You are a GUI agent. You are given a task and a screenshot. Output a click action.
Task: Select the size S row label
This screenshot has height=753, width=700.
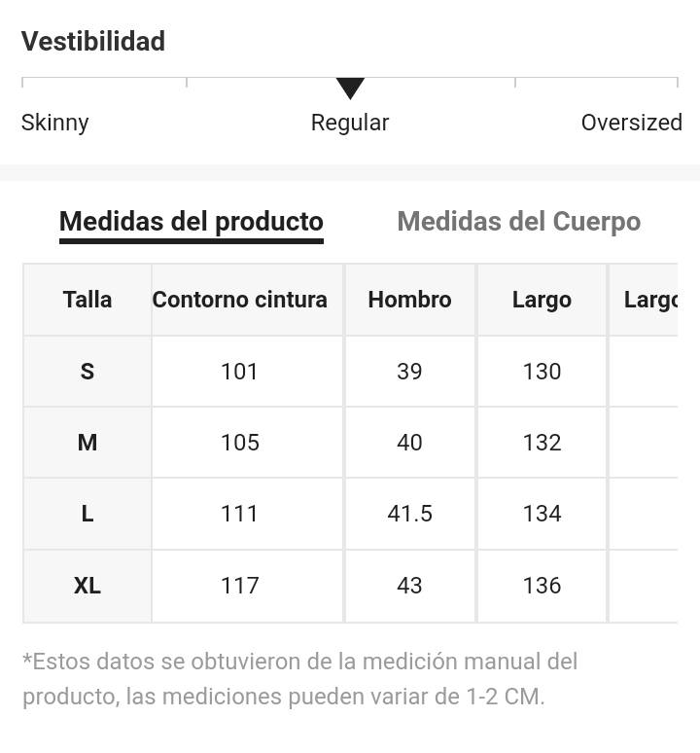(x=87, y=372)
